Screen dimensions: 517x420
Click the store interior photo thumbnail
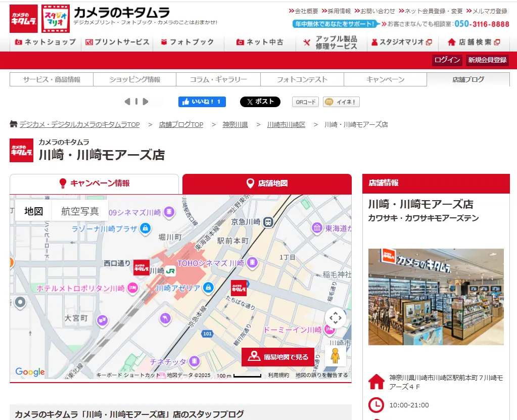pyautogui.click(x=436, y=297)
